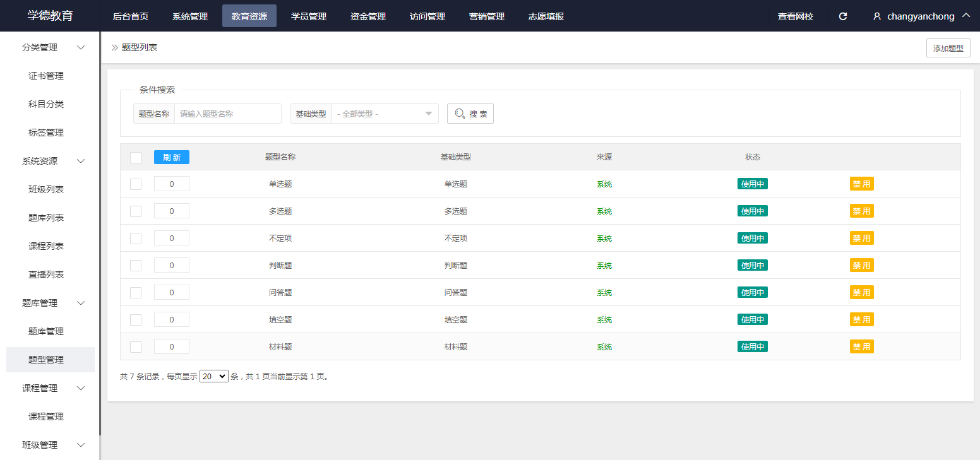Disable the 材料题 type with 禁用

coord(862,347)
